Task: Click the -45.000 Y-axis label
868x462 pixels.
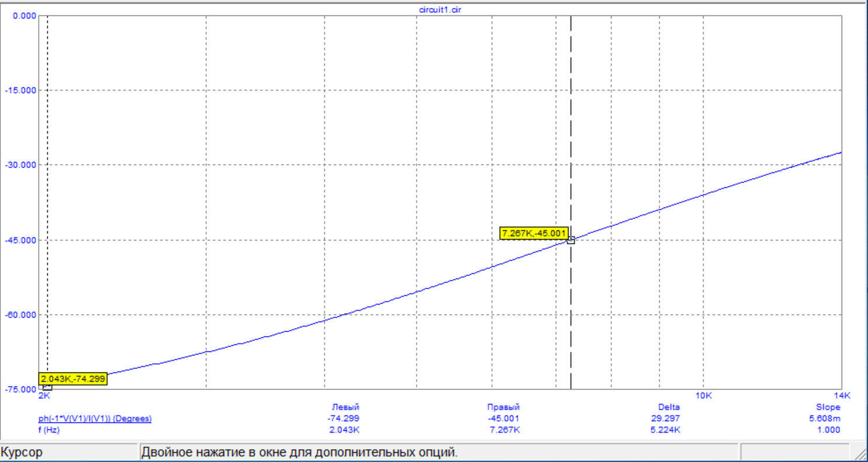Action: [x=21, y=240]
